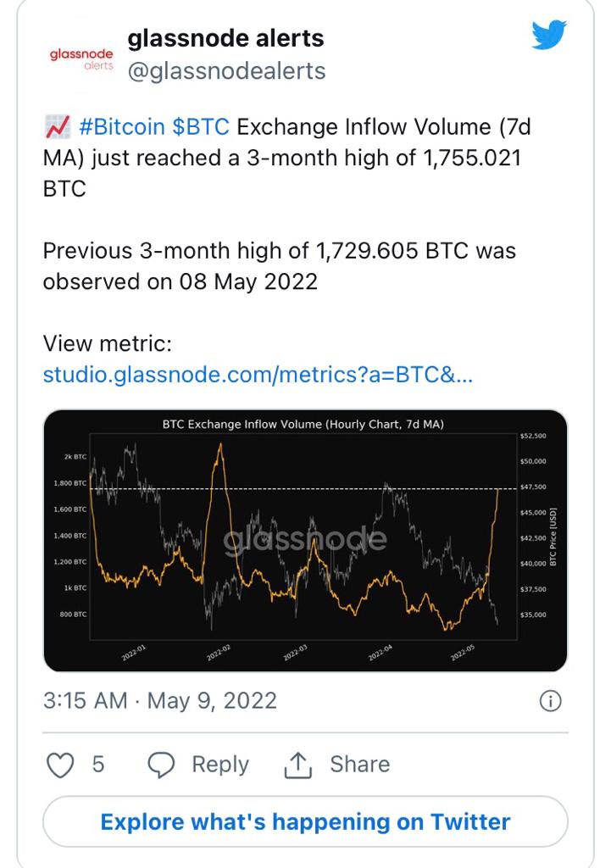The height and width of the screenshot is (868, 611).
Task: Click the chart emoji in tweet
Action: pyautogui.click(x=56, y=128)
